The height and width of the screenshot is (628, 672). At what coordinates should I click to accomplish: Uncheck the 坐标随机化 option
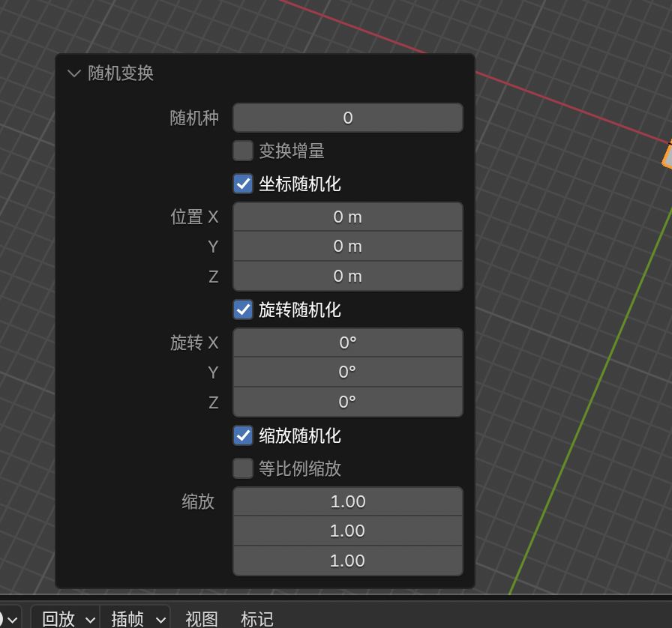pyautogui.click(x=243, y=184)
